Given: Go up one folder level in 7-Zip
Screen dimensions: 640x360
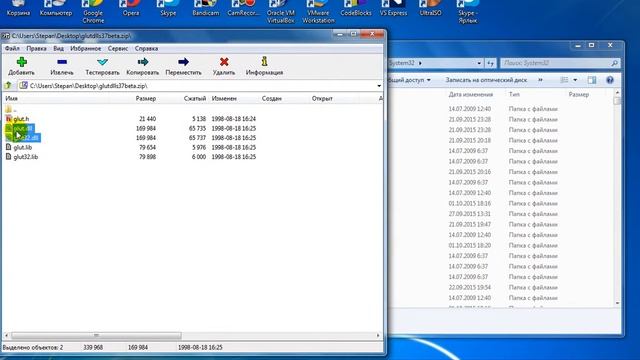Looking at the screenshot, I should click(8, 86).
